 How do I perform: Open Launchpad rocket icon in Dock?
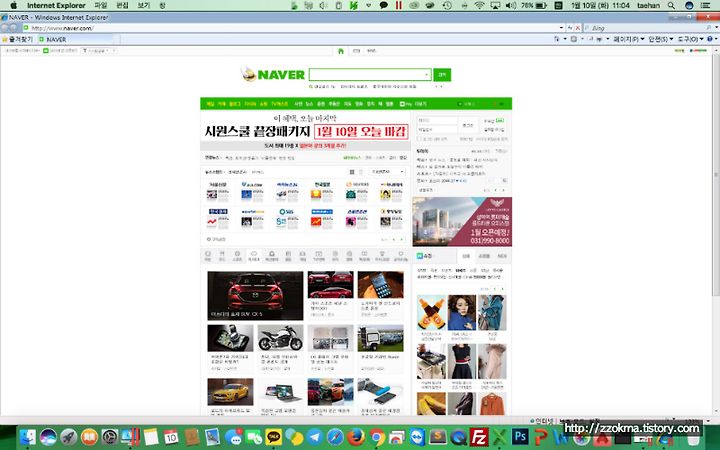[69, 437]
